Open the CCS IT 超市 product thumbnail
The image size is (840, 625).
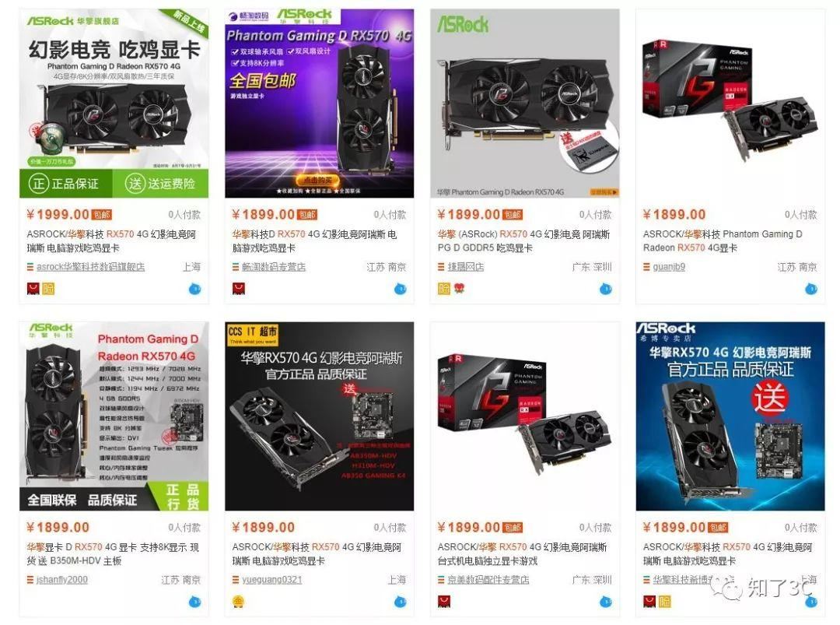click(x=320, y=416)
